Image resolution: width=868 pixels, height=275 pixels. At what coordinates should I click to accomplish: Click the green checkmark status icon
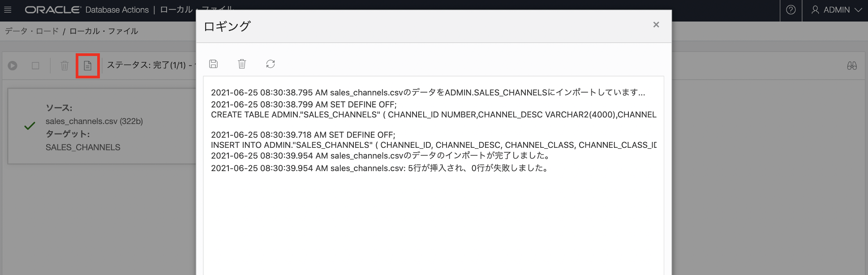click(30, 126)
